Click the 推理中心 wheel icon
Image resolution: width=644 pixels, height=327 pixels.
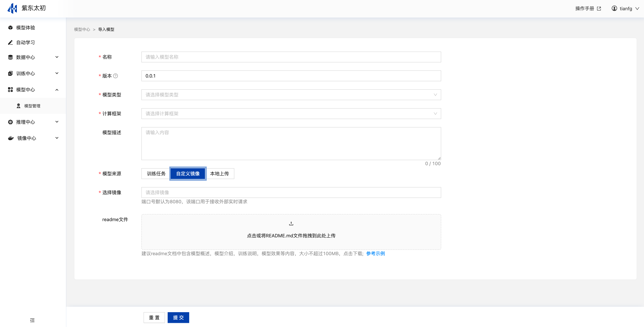tap(10, 122)
